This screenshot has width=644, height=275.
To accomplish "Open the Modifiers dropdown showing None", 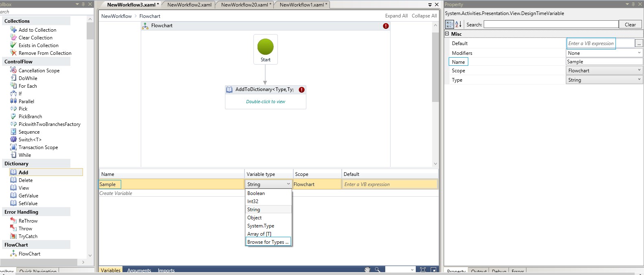I will (604, 53).
